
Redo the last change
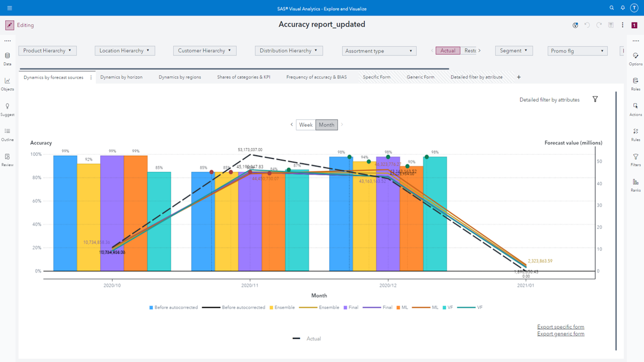[599, 25]
